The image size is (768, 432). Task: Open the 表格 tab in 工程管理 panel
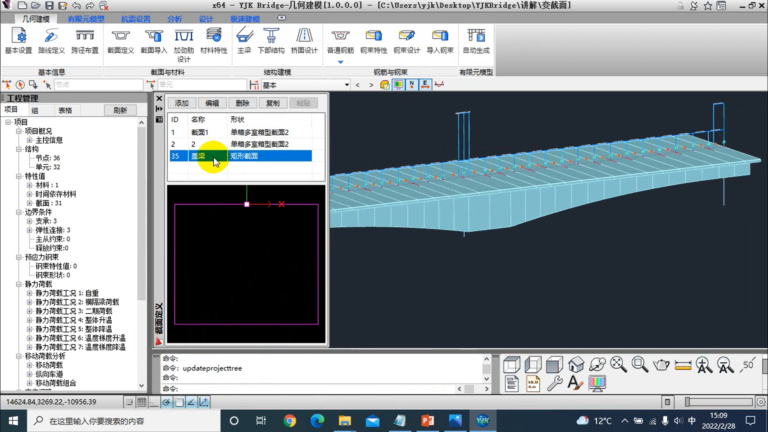tap(65, 110)
